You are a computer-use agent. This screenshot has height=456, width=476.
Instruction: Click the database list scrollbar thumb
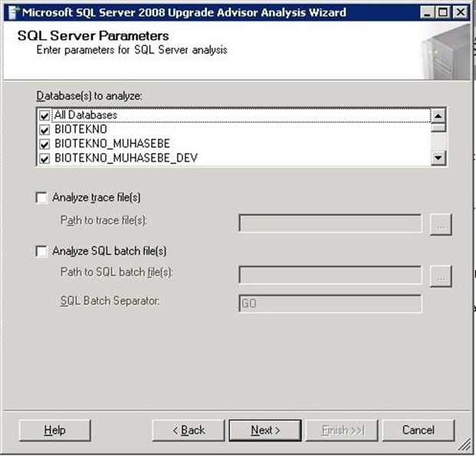(x=438, y=127)
